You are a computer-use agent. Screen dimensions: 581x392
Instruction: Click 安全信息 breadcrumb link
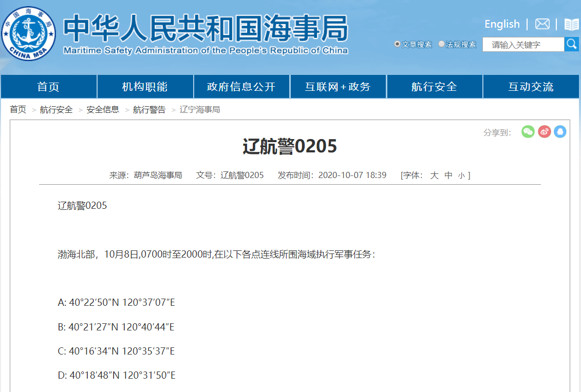pyautogui.click(x=103, y=110)
